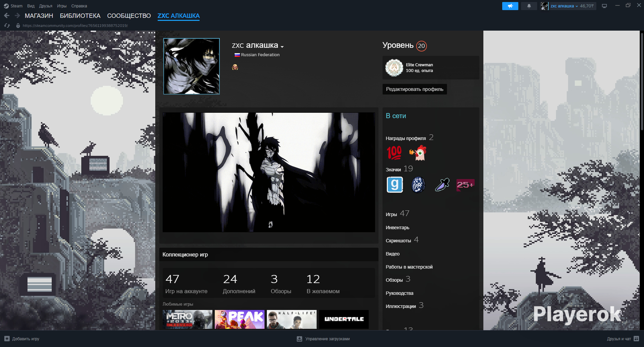Click the 12 В желаемом stat
This screenshot has height=347, width=644.
click(x=323, y=284)
